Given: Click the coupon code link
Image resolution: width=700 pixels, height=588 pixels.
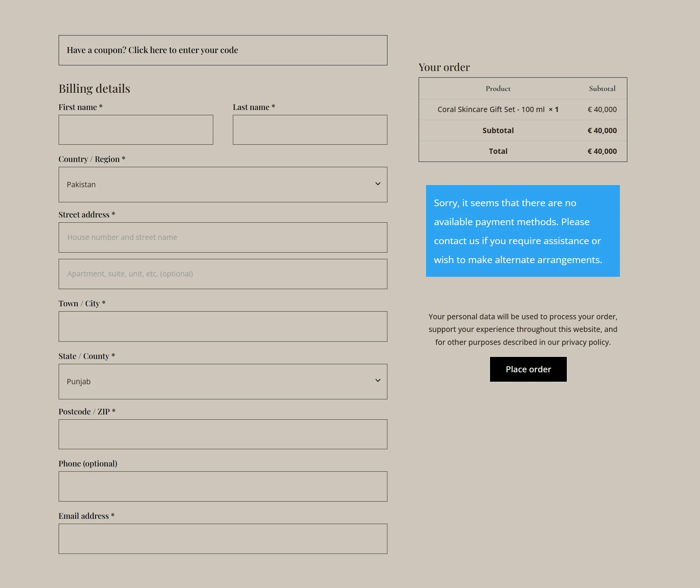Looking at the screenshot, I should coord(183,50).
